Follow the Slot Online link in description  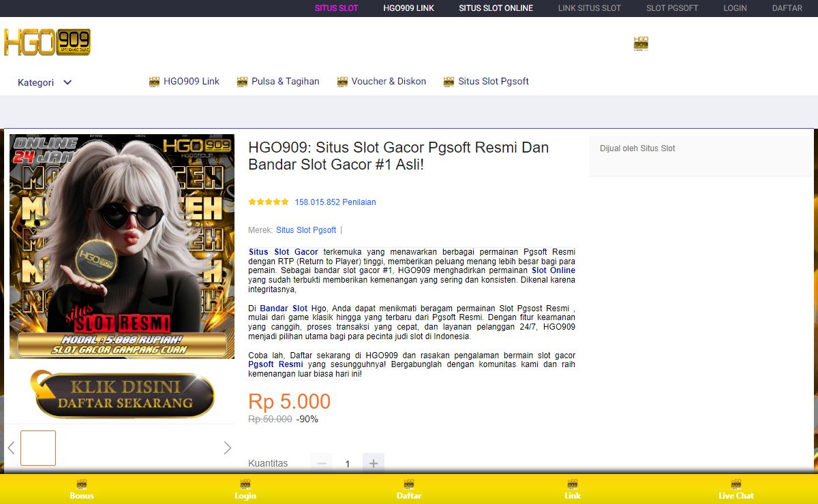click(x=554, y=270)
